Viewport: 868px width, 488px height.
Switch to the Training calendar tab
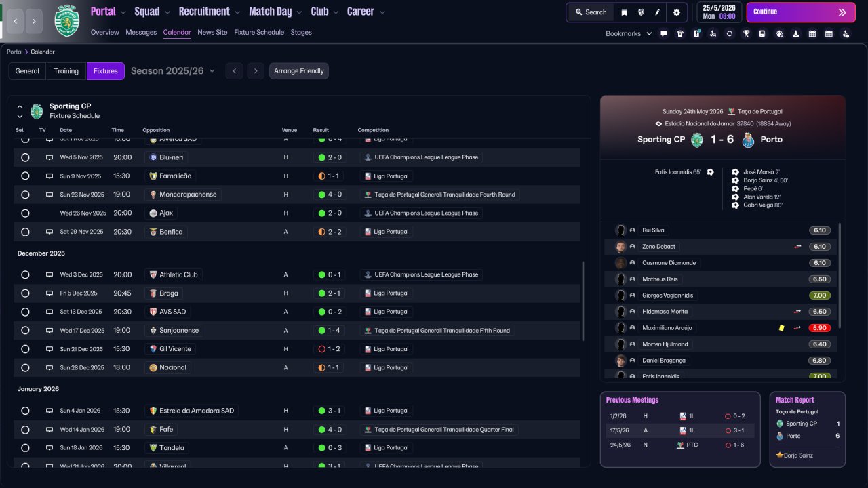[66, 71]
